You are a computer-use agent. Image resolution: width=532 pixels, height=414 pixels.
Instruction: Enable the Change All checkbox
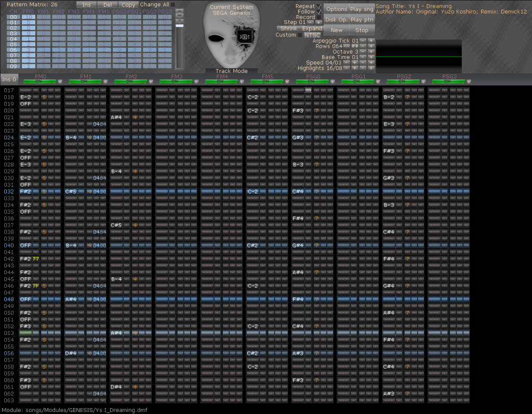coord(173,4)
